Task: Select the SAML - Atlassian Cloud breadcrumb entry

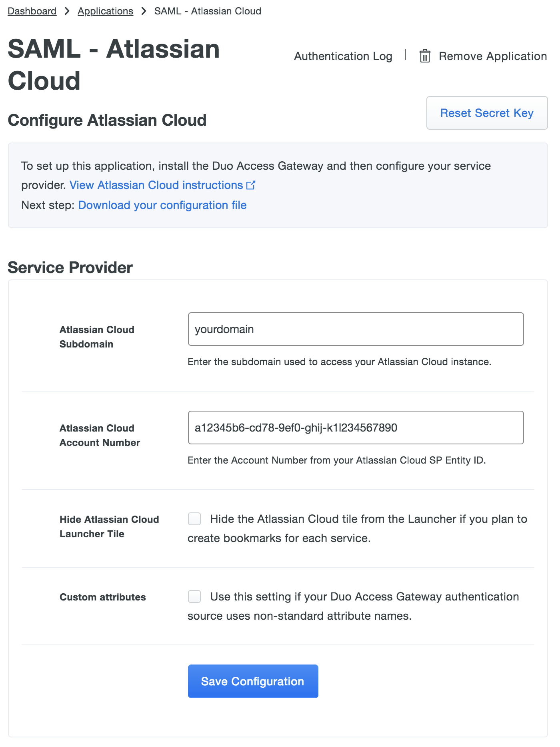Action: (x=208, y=11)
